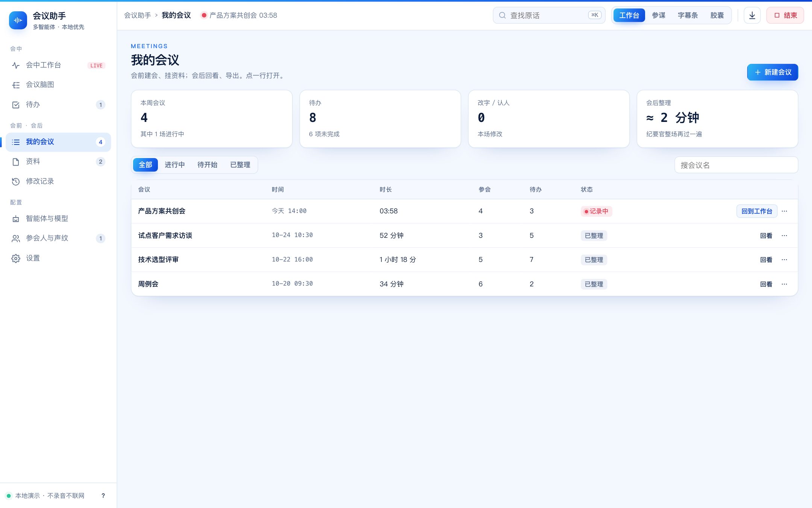Screen dimensions: 812x508
Task: Click the help question mark icon
Action: 103,496
